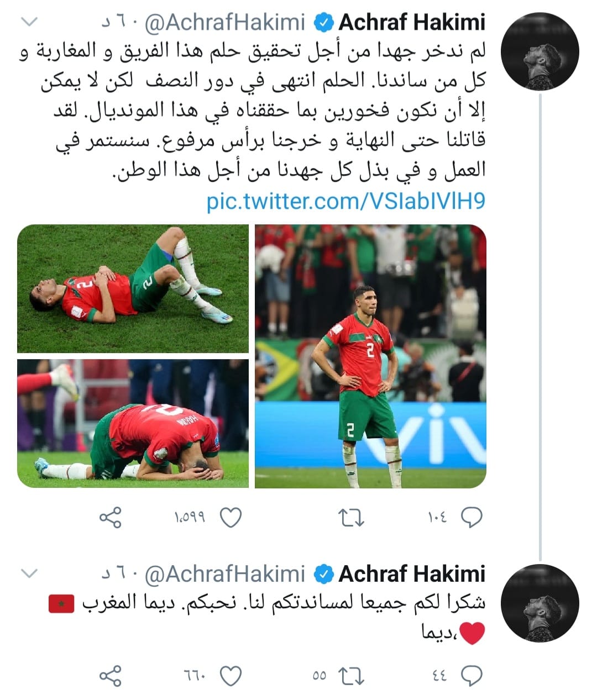Screen dimensions: 597x700
Task: Share the second tweet via share icon
Action: pos(110,676)
